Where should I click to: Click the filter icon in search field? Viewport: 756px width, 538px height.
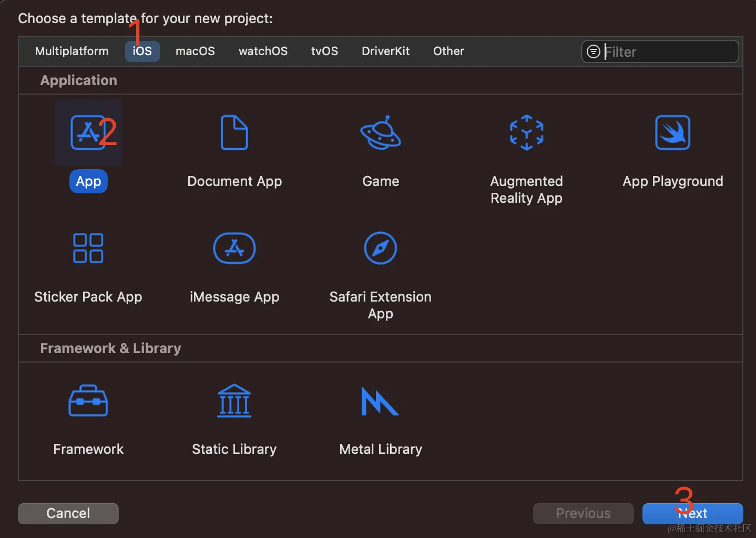(x=594, y=51)
